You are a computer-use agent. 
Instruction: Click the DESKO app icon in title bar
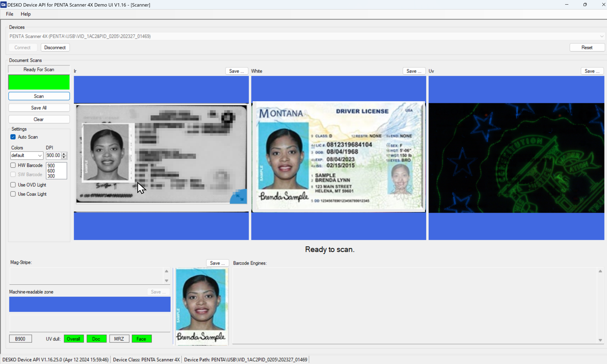tap(4, 5)
